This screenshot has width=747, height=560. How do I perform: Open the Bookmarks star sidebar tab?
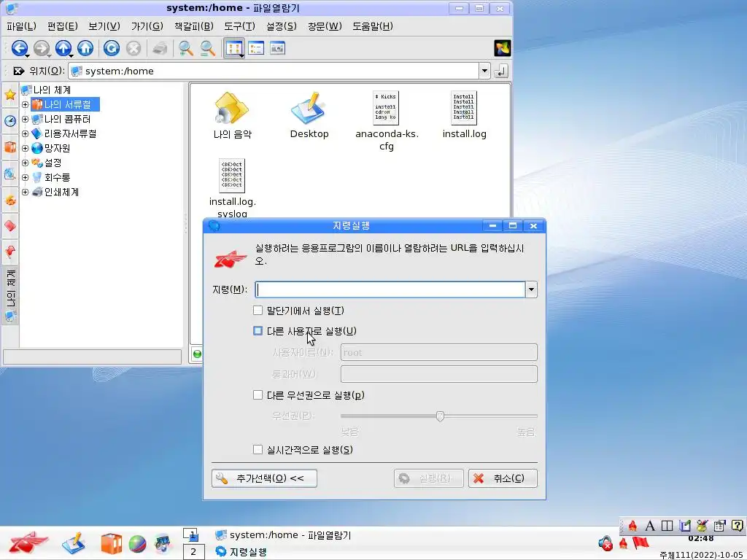tap(10, 94)
